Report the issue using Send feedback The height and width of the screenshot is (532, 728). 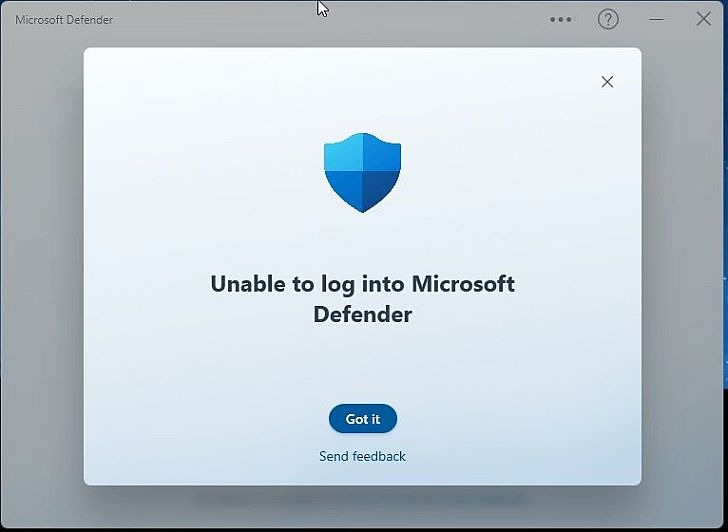coord(362,456)
